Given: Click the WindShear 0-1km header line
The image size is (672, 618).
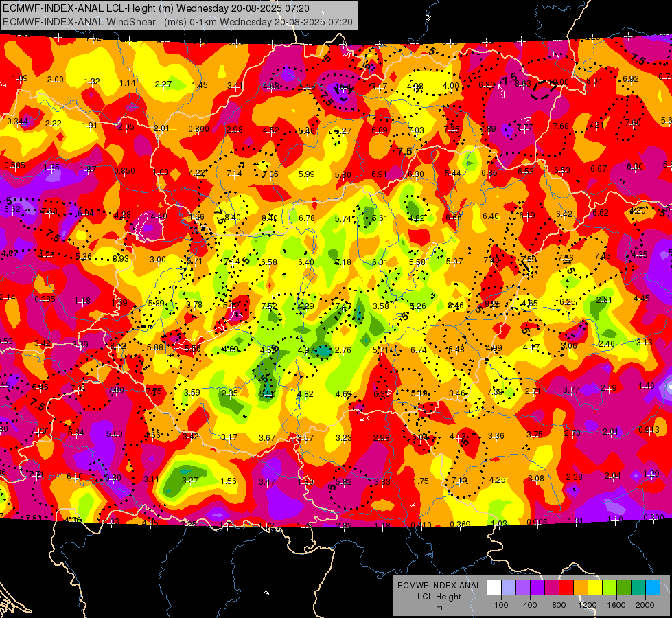Looking at the screenshot, I should click(x=177, y=22).
